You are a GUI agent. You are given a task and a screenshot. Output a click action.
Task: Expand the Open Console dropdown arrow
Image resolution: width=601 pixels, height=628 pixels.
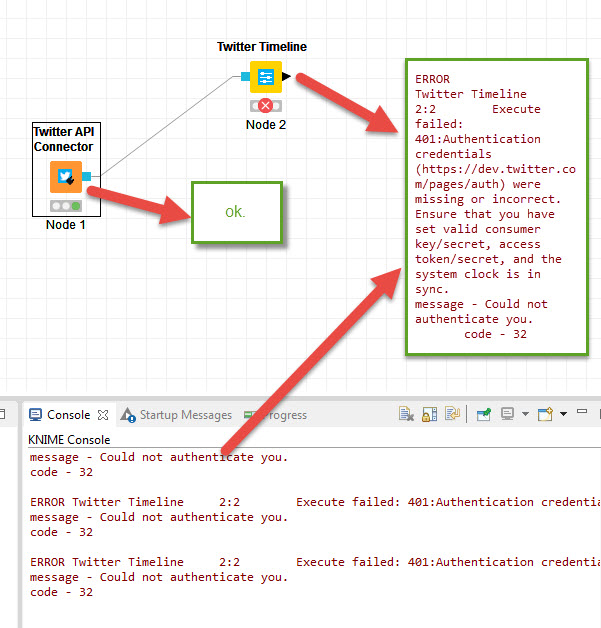[562, 414]
